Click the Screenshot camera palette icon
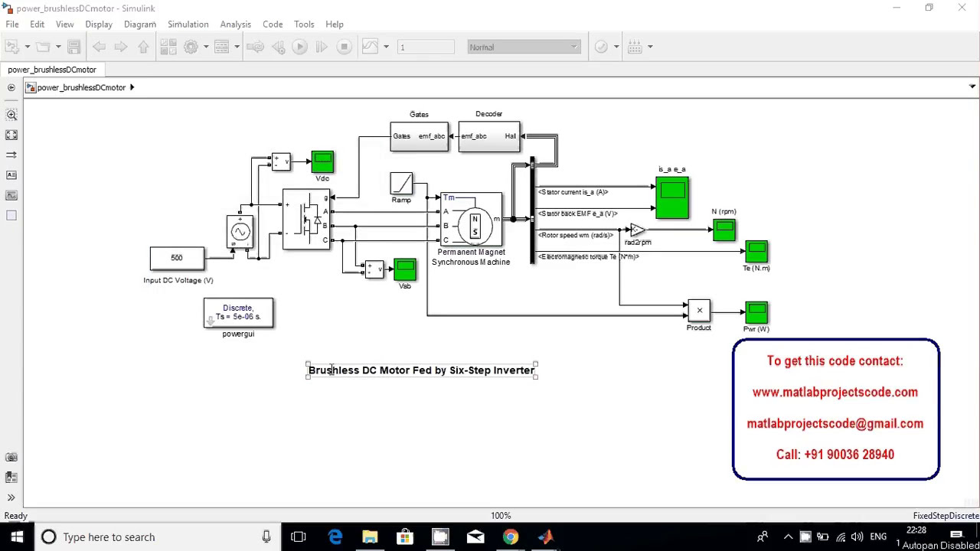 pyautogui.click(x=11, y=457)
